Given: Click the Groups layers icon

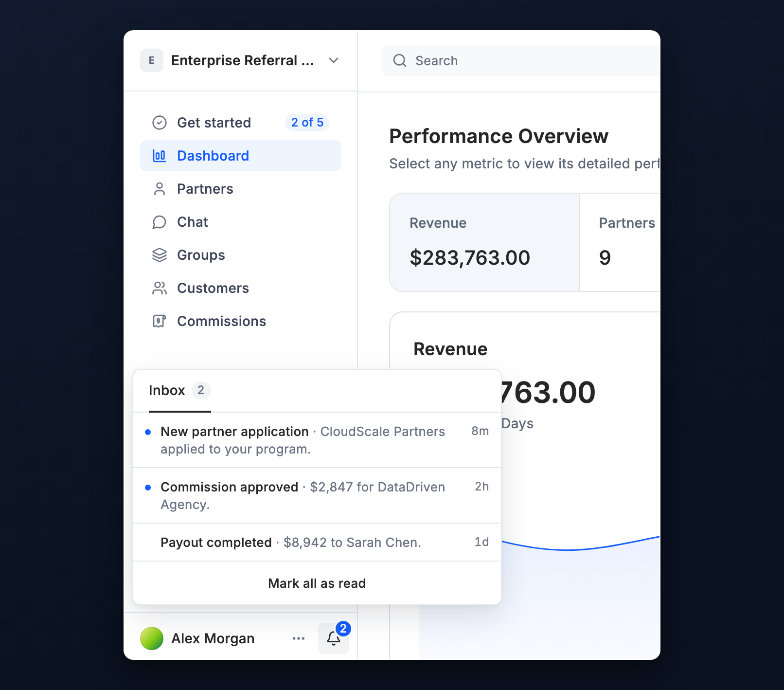Looking at the screenshot, I should click(160, 255).
